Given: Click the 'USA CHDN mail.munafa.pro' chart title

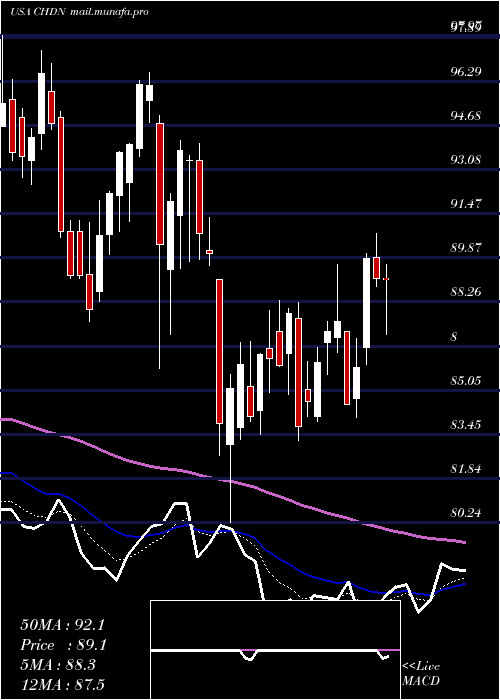Looking at the screenshot, I should click(x=79, y=12).
